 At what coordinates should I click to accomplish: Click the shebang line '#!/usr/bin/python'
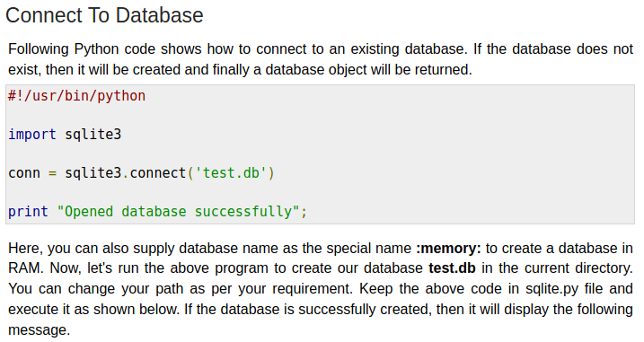tap(77, 96)
